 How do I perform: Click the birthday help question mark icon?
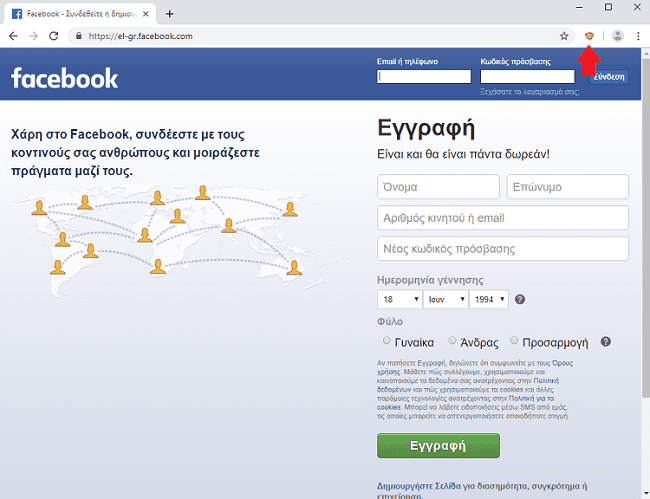(520, 299)
